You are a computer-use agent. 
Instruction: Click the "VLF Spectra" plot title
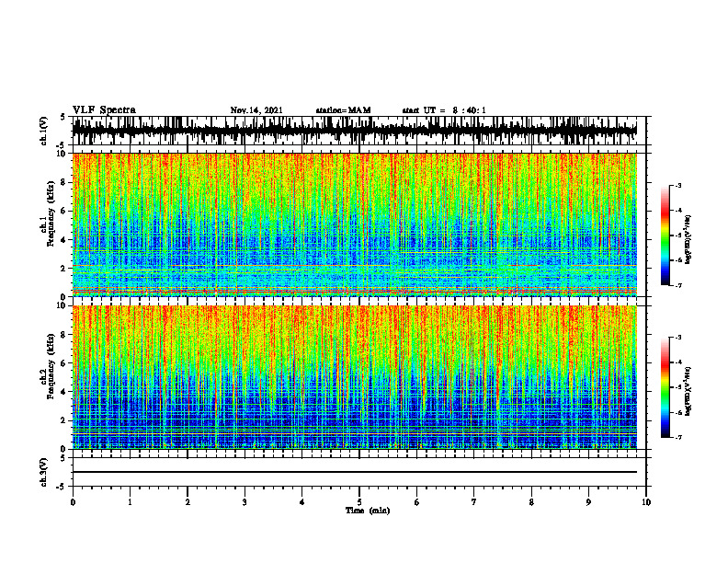point(104,110)
